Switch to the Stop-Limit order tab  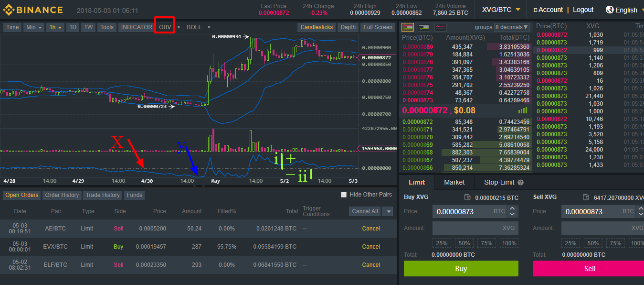(504, 182)
